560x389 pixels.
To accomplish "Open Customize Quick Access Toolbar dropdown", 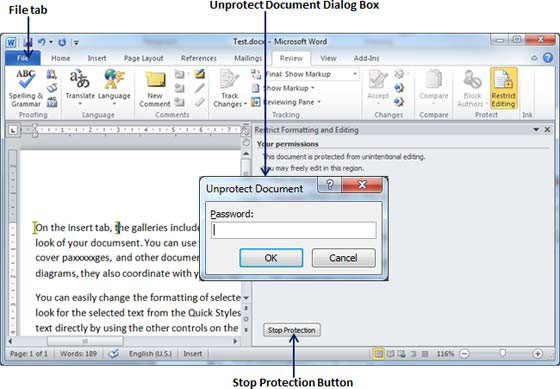I will (76, 43).
